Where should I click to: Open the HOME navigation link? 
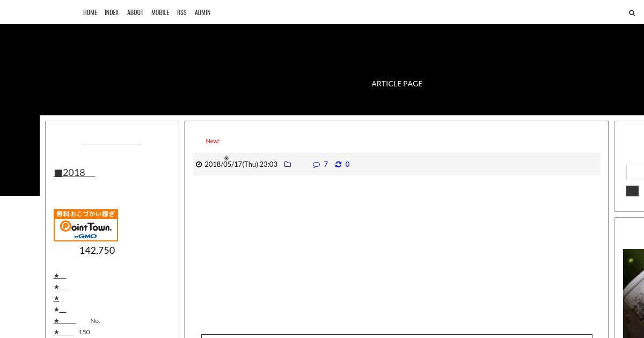[90, 12]
